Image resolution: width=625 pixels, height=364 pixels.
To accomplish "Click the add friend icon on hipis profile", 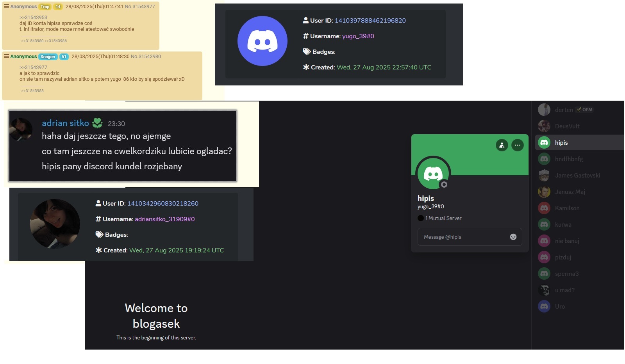I will click(502, 146).
